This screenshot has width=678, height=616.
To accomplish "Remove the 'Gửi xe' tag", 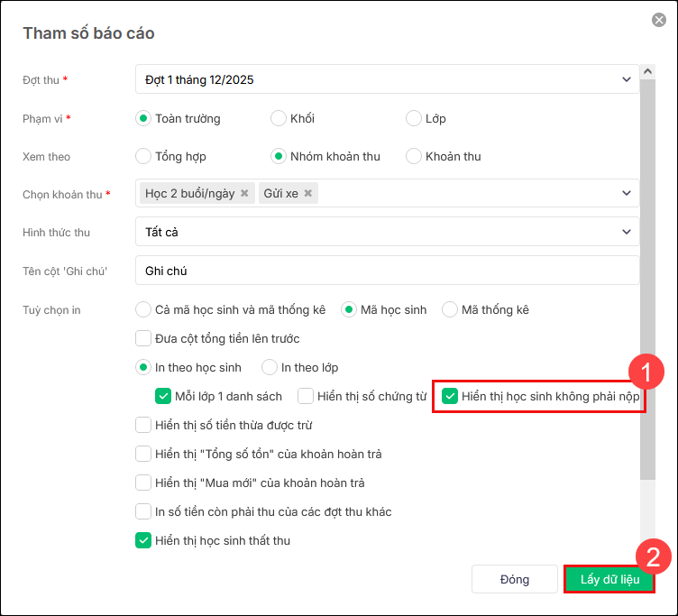I will point(308,193).
